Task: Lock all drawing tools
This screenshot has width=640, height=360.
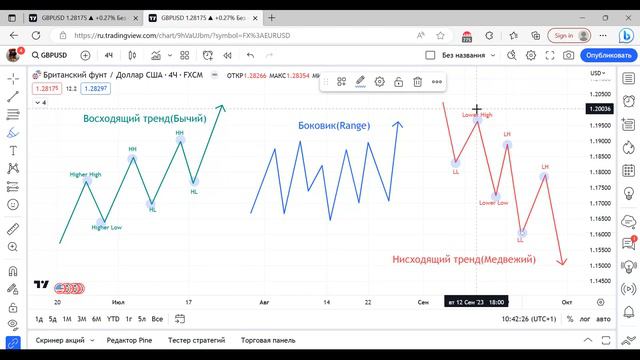Action: pos(13,307)
